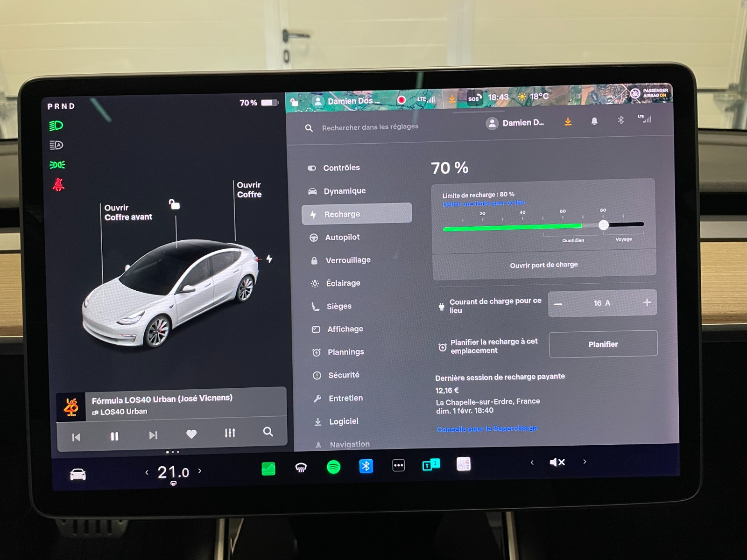Click the charge limit slider handle
Image resolution: width=747 pixels, height=560 pixels.
(603, 225)
